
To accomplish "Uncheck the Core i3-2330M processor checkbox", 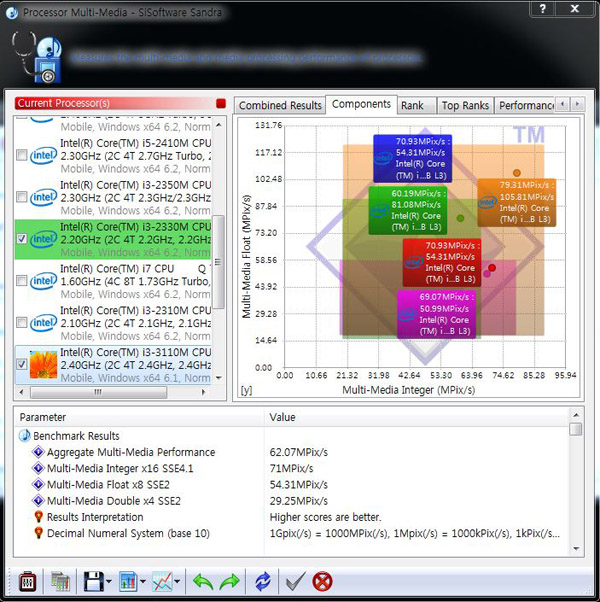I will (x=22, y=239).
